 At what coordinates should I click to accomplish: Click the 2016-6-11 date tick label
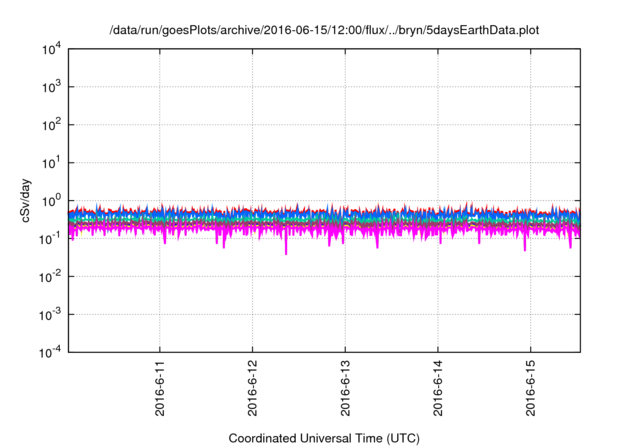point(160,388)
